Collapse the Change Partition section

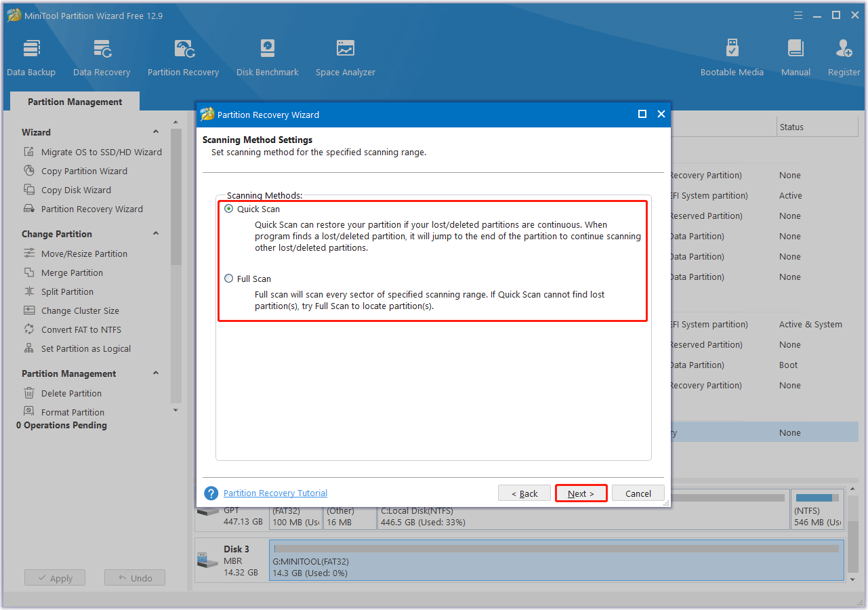[x=155, y=233]
